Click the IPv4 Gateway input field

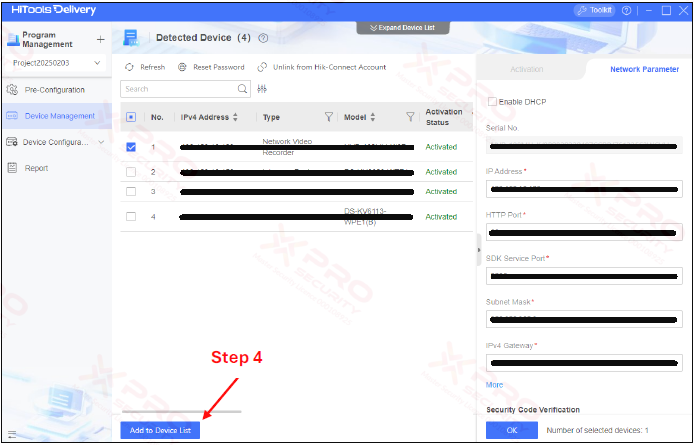(584, 363)
